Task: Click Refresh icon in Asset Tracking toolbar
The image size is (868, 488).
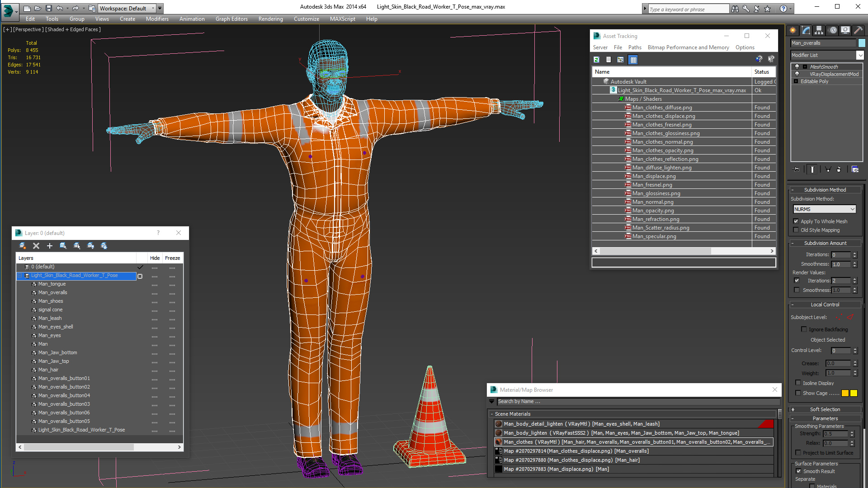Action: coord(596,60)
